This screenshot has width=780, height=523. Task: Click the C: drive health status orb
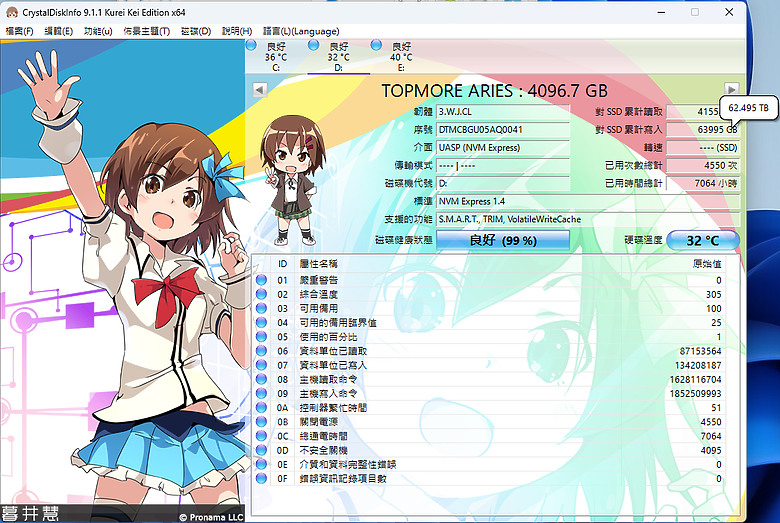tap(251, 45)
